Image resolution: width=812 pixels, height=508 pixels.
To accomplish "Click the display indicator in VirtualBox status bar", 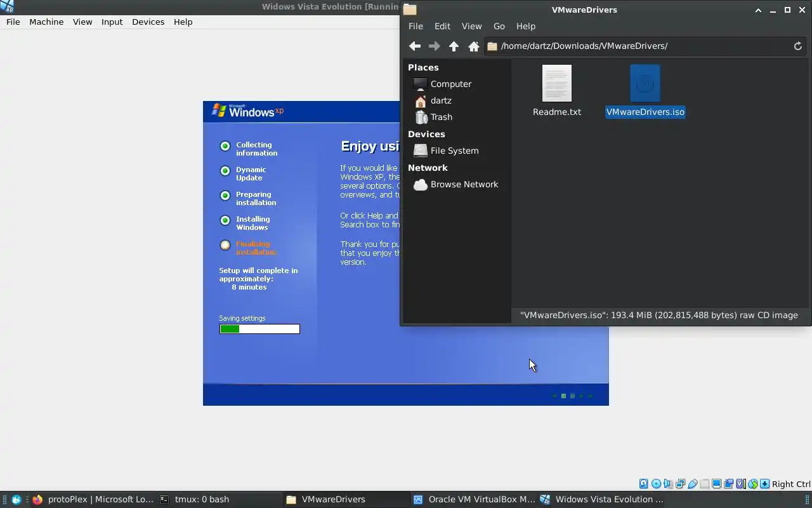I will coord(716,484).
